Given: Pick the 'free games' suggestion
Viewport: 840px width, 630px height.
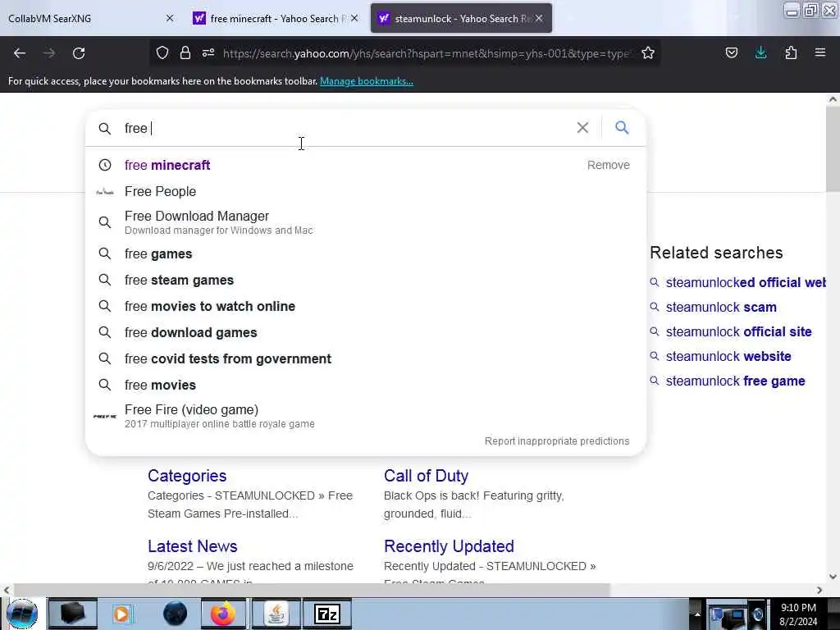Looking at the screenshot, I should tap(158, 254).
